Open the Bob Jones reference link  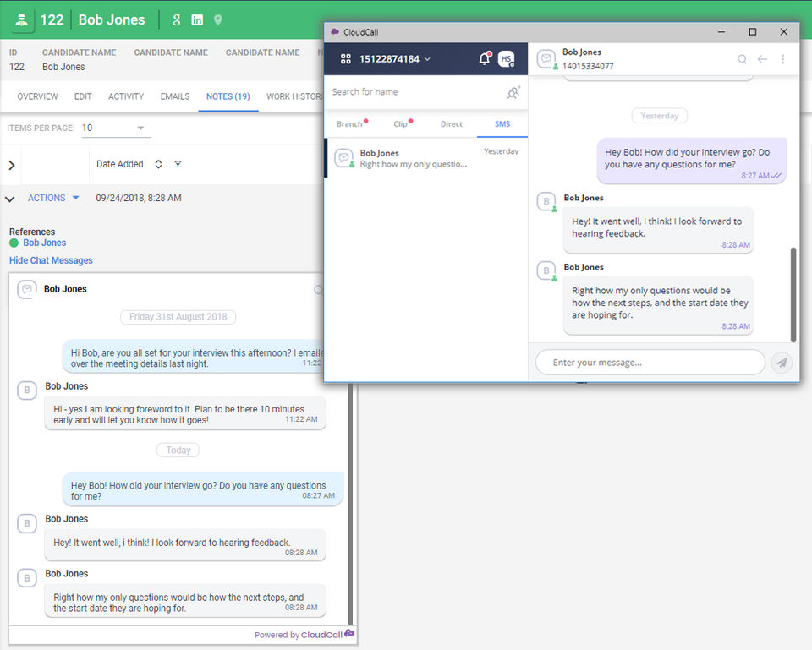click(45, 243)
